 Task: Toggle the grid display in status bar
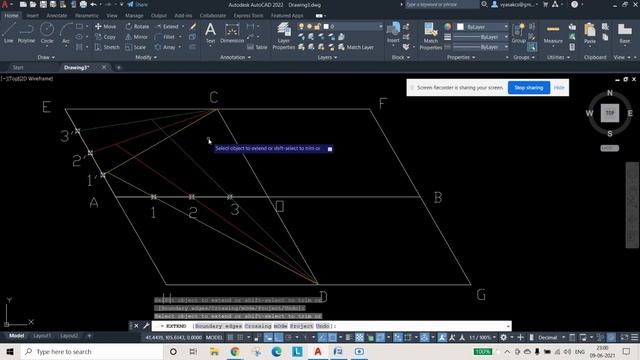[231, 338]
